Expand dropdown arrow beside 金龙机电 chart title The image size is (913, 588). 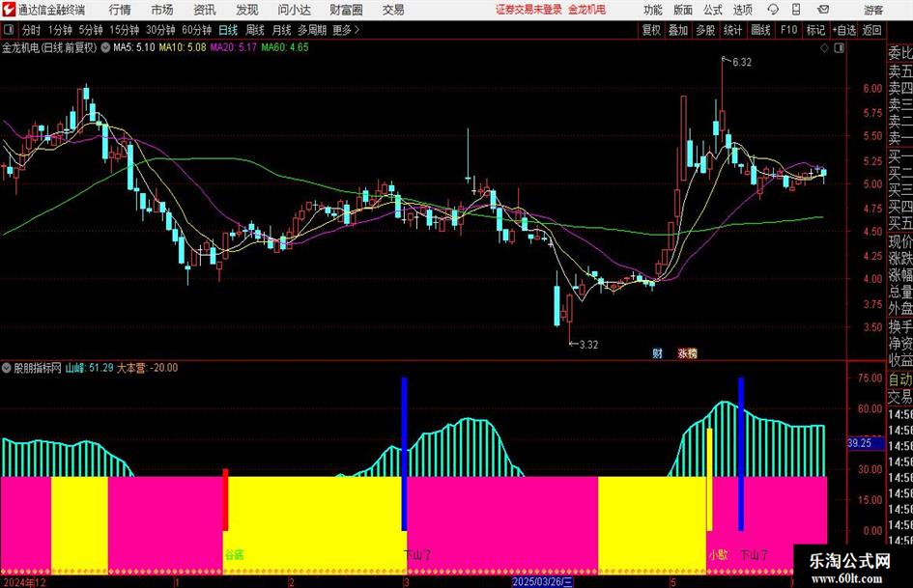point(105,47)
